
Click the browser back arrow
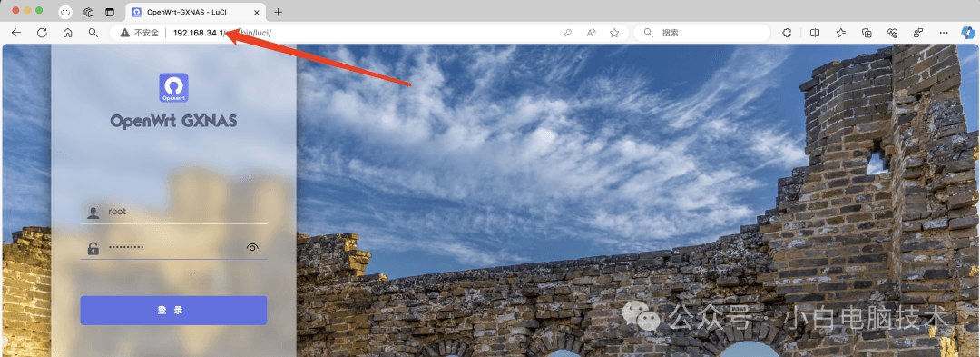tap(16, 33)
